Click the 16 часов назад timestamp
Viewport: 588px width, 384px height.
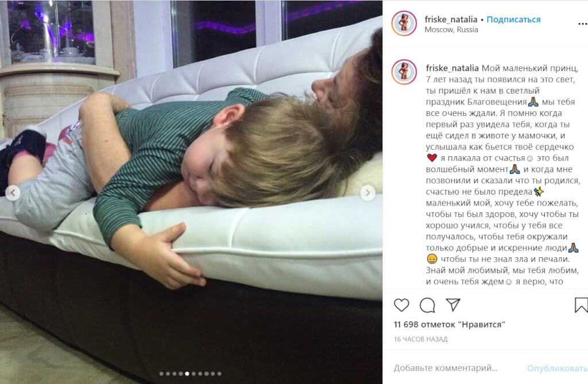420,339
